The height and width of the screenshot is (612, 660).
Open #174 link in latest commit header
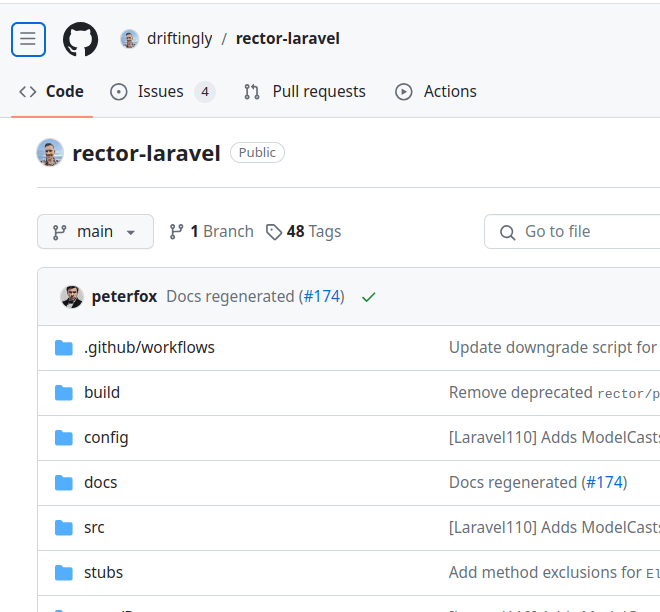click(322, 297)
